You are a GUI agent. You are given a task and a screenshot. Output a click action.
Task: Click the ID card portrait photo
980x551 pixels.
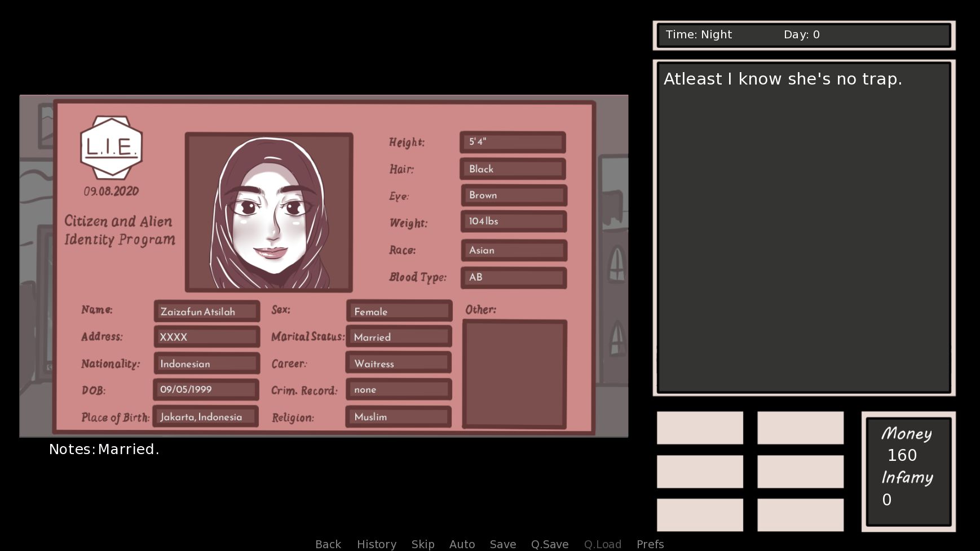click(269, 212)
